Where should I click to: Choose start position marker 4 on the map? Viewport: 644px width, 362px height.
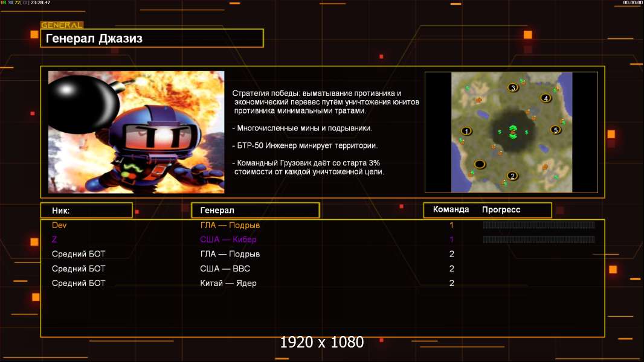546,98
